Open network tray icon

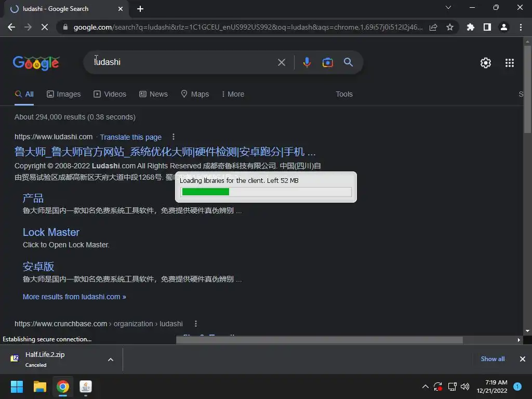[452, 387]
